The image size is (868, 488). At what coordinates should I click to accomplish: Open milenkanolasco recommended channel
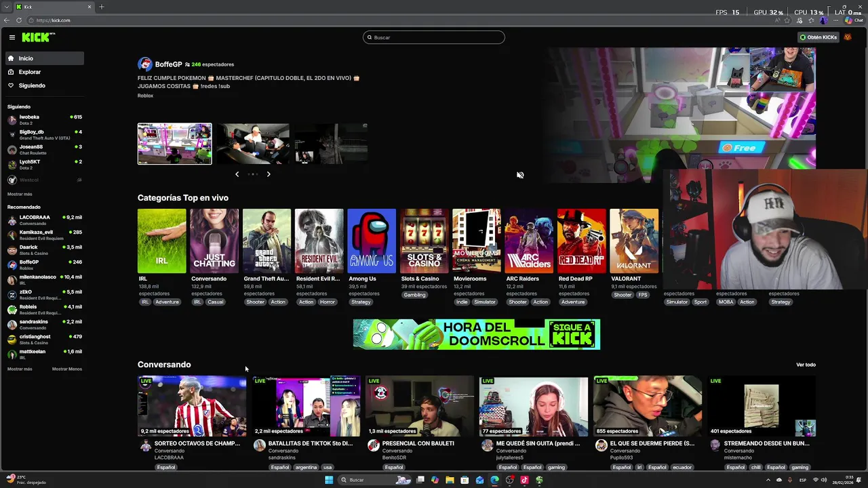pyautogui.click(x=45, y=279)
